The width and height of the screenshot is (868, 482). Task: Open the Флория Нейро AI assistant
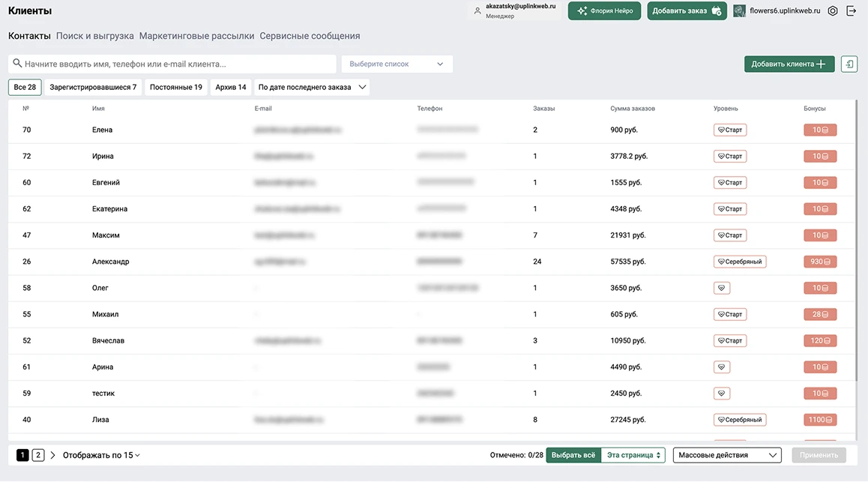click(x=604, y=11)
